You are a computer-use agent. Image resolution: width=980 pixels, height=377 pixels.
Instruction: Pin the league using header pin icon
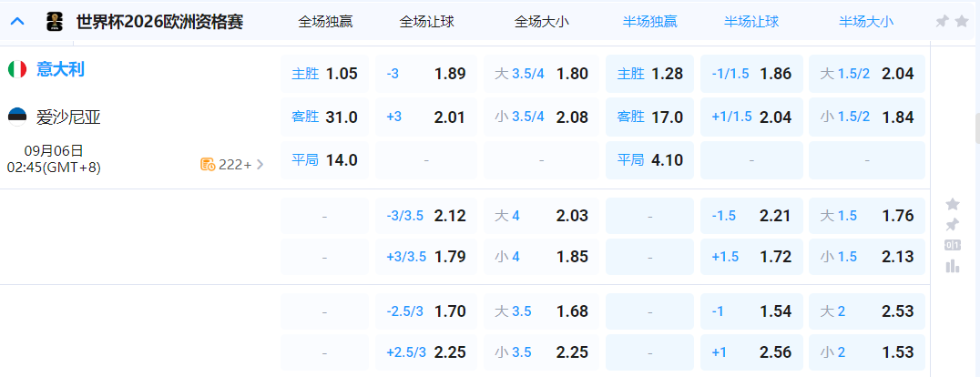(943, 21)
